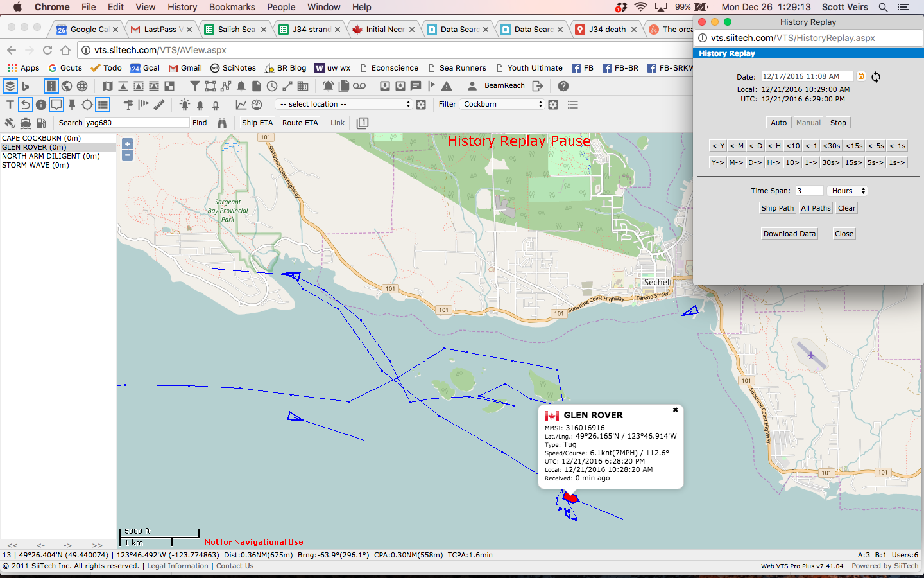The height and width of the screenshot is (578, 924).
Task: Open the 'select location' dropdown
Action: click(344, 104)
